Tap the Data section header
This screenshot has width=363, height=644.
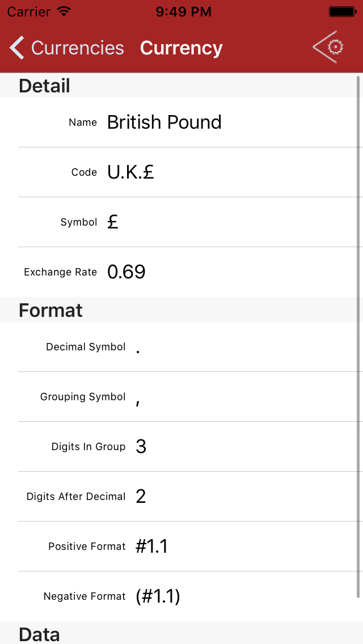tap(39, 634)
